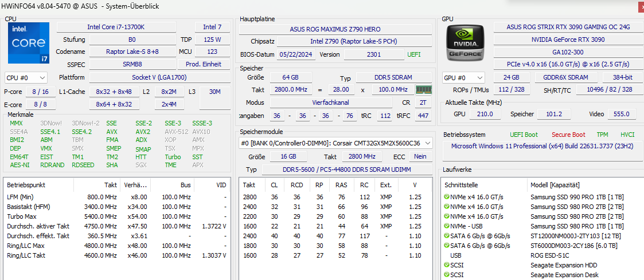Click the AES-NI feature label

coord(19,165)
